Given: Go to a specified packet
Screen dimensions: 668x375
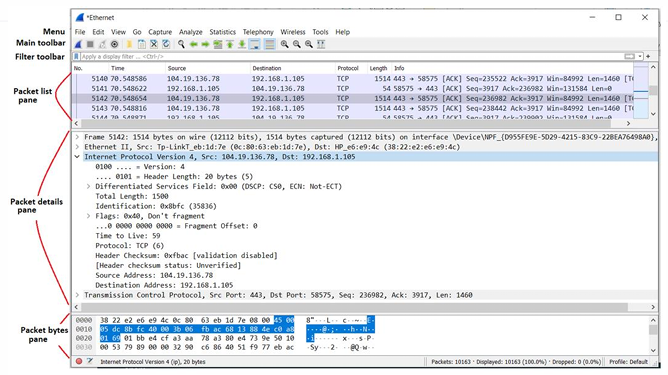Looking at the screenshot, I should (218, 44).
